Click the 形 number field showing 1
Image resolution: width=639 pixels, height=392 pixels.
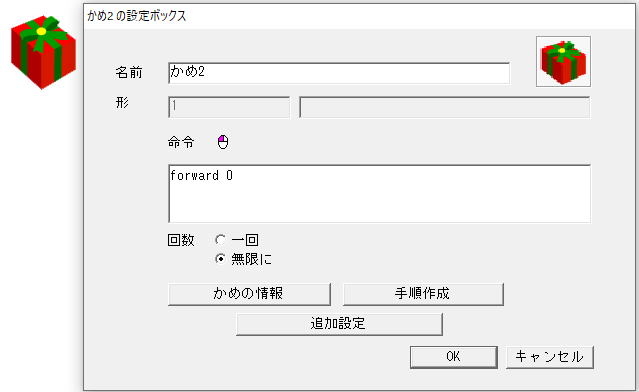pyautogui.click(x=229, y=107)
